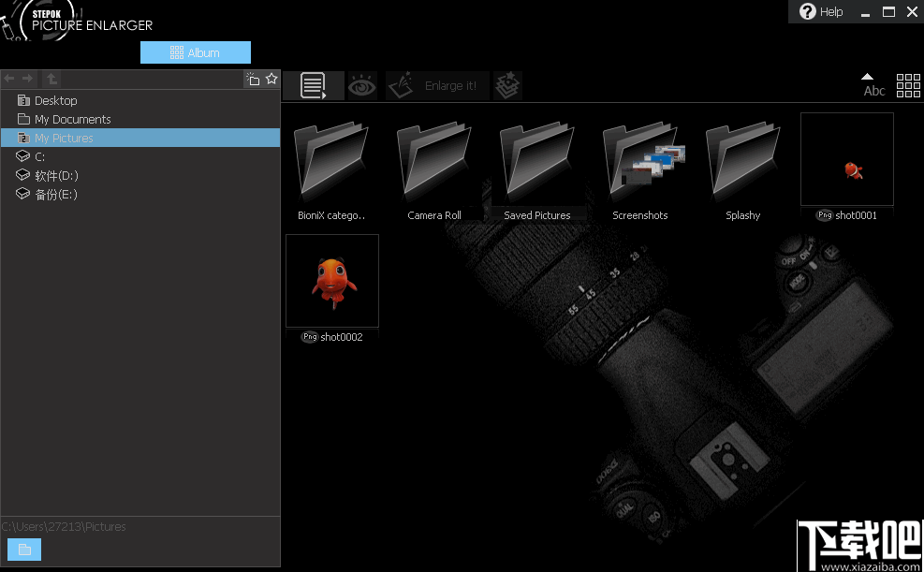924x572 pixels.
Task: Click the shot0002 file name label
Action: [x=341, y=337]
